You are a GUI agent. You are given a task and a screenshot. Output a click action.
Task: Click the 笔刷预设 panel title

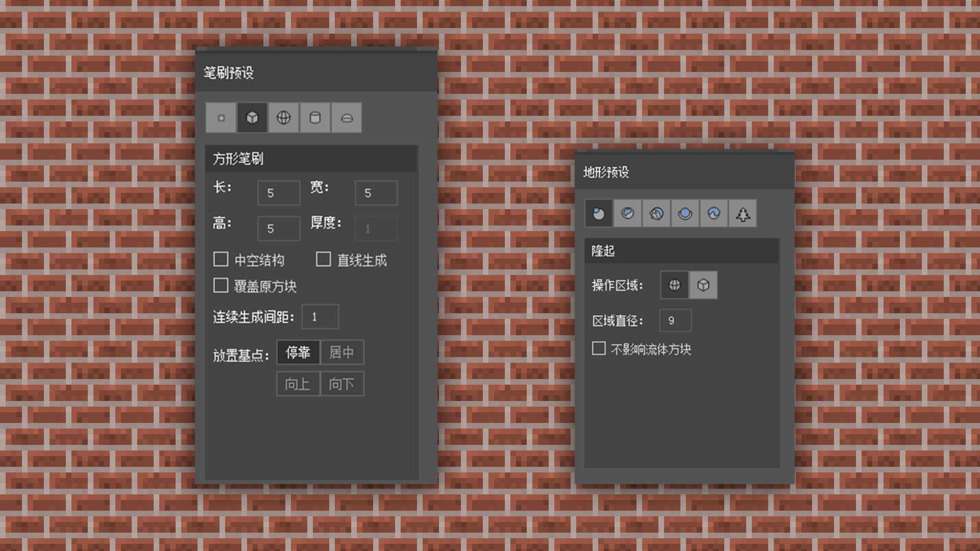pos(229,73)
